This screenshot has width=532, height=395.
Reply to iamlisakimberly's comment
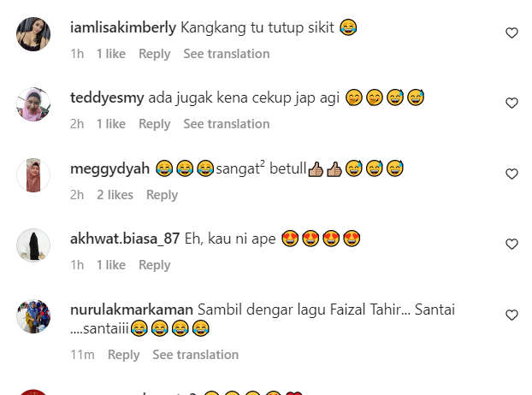click(x=154, y=54)
